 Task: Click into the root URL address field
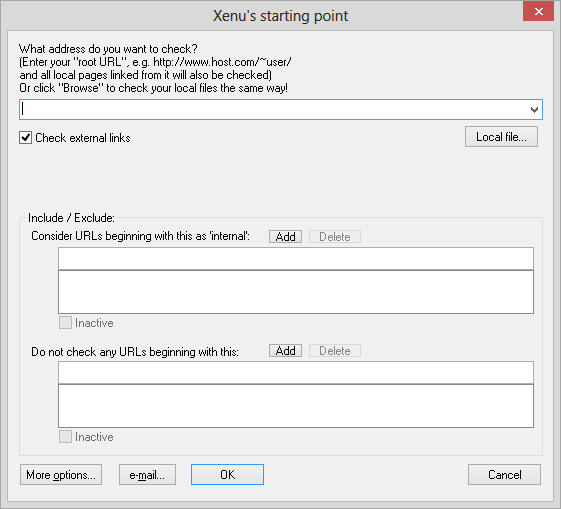coord(274,110)
